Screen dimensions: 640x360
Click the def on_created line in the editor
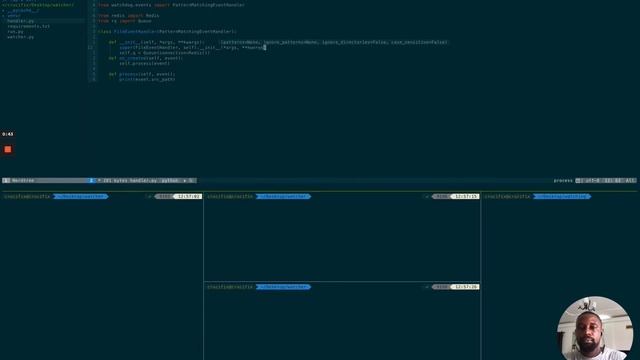[146, 58]
